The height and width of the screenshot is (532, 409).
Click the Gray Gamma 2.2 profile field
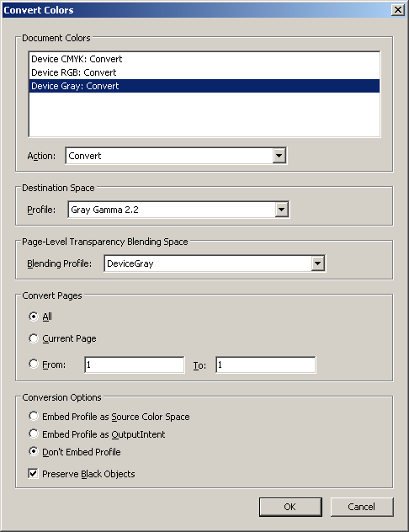coord(178,210)
